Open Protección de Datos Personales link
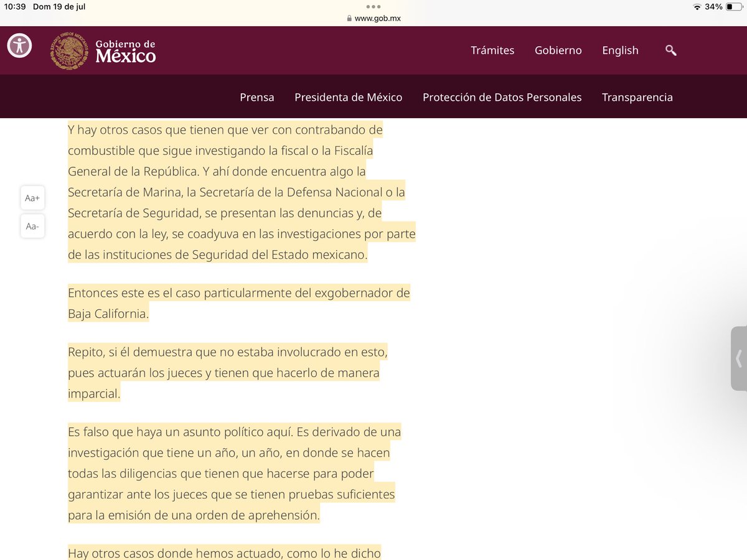The width and height of the screenshot is (747, 560). tap(502, 97)
